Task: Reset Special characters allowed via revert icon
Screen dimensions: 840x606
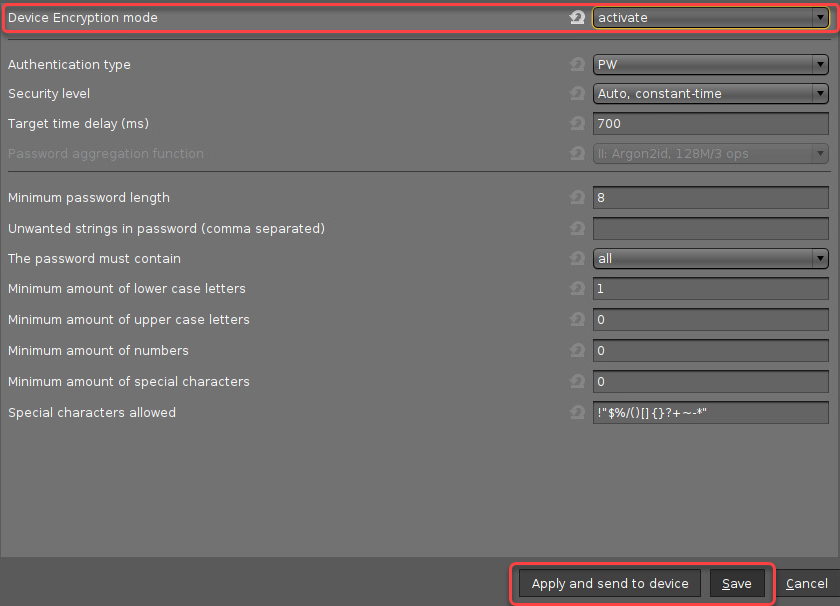Action: pos(577,413)
